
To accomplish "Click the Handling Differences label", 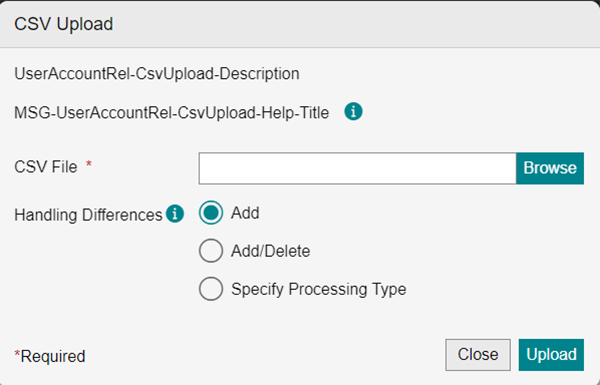I will (x=88, y=215).
